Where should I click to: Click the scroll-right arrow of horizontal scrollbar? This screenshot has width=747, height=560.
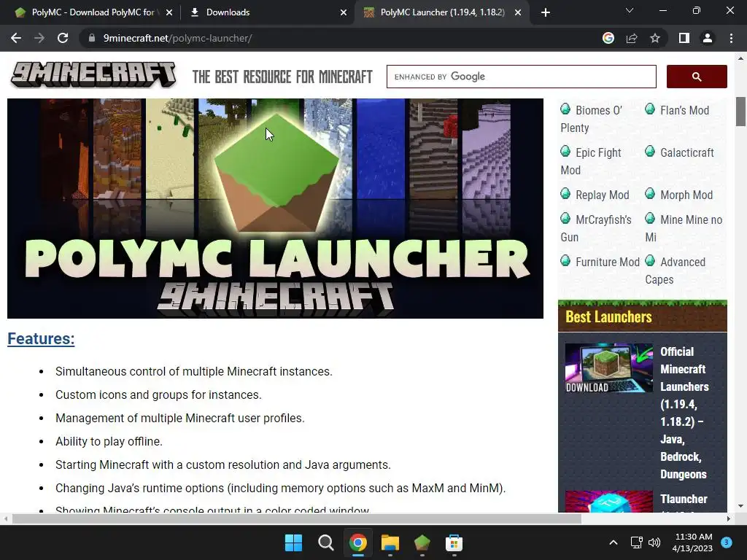tap(729, 518)
